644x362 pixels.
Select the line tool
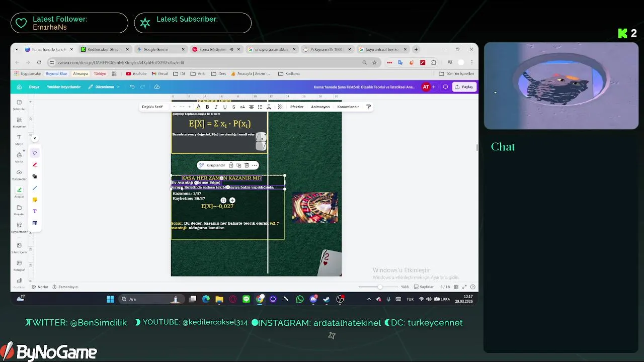tap(35, 188)
